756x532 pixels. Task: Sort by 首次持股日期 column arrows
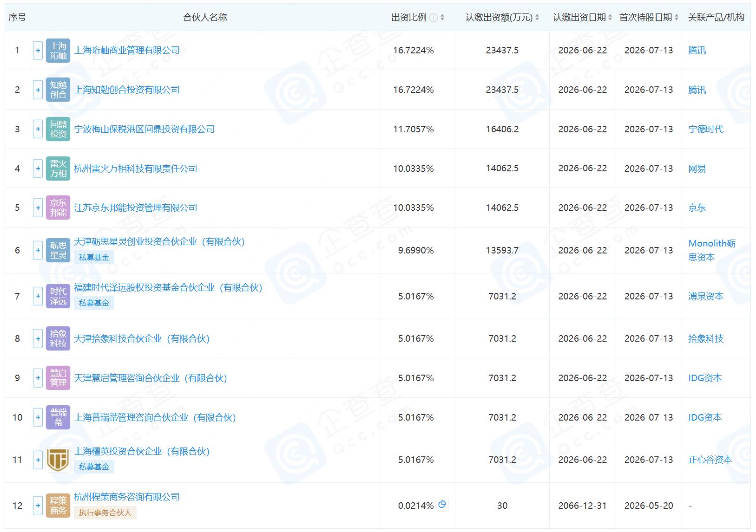point(677,18)
